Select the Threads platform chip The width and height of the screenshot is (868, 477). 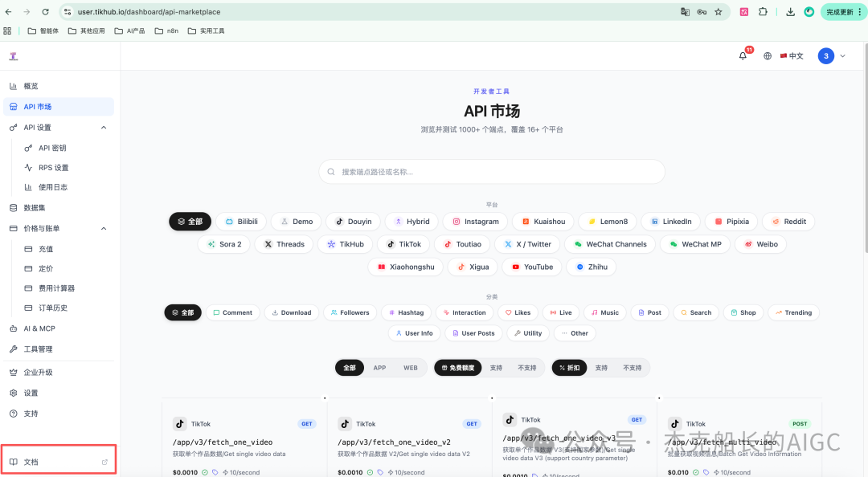pos(284,244)
